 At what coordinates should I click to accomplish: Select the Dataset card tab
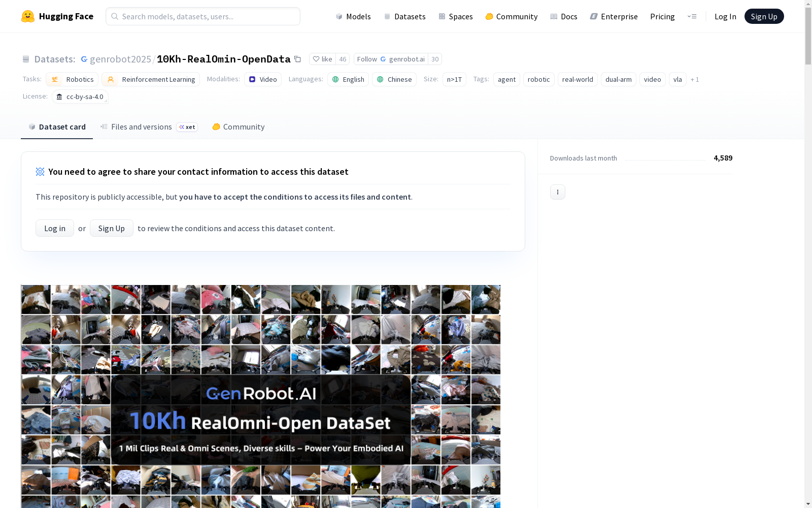[57, 127]
